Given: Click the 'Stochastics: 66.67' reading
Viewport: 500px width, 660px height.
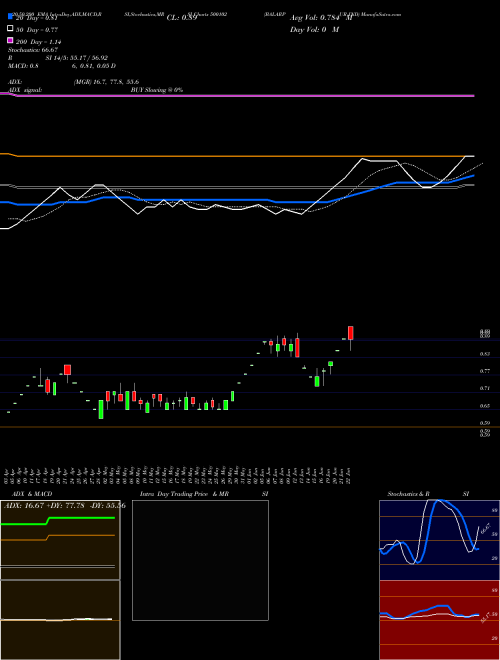Looking at the screenshot, I should tap(33, 50).
